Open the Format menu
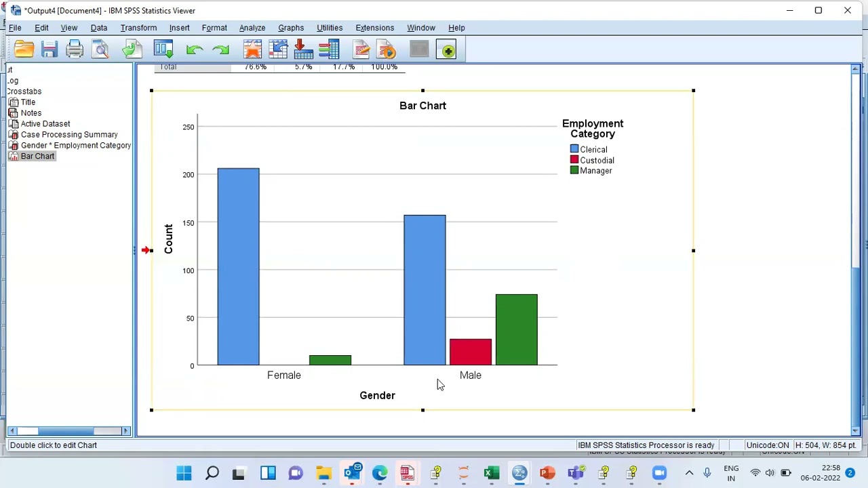The height and width of the screenshot is (488, 868). coord(214,28)
